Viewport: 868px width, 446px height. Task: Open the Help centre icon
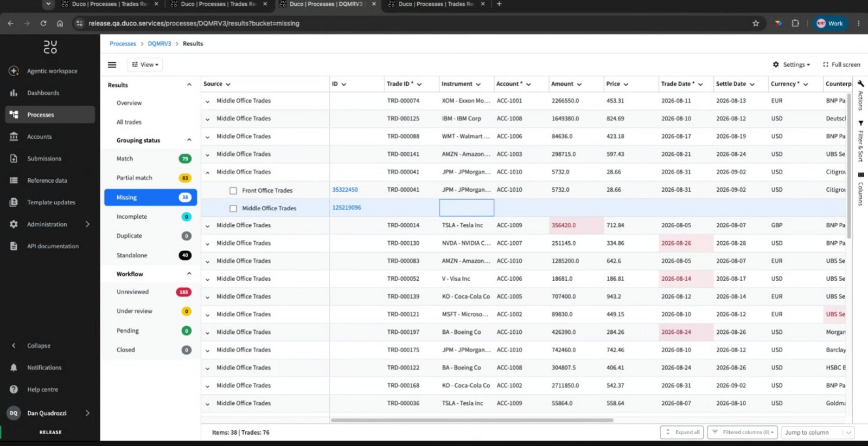(x=14, y=390)
